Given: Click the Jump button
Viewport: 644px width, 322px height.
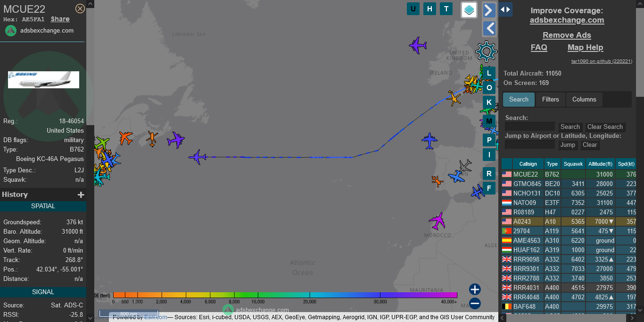Looking at the screenshot, I should pyautogui.click(x=568, y=144).
